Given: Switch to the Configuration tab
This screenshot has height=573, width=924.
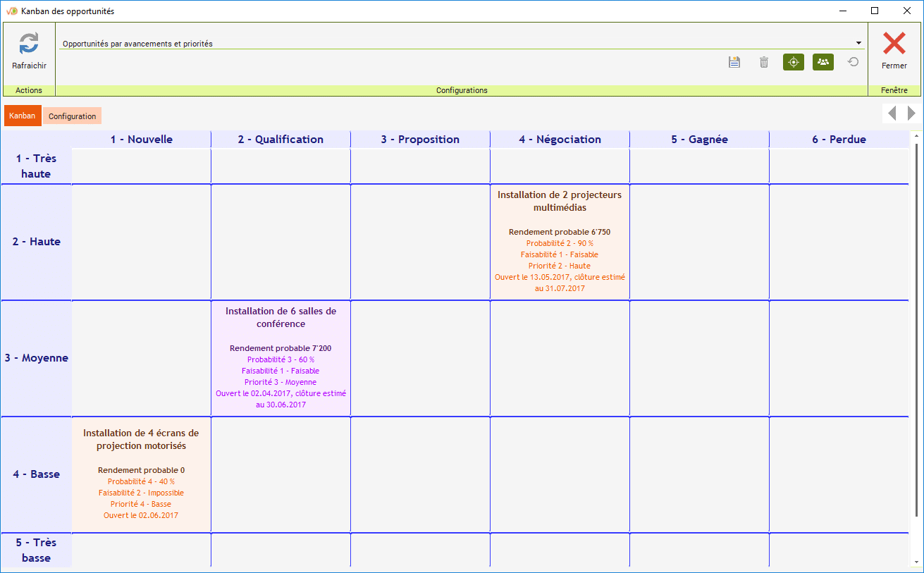Looking at the screenshot, I should click(x=72, y=116).
